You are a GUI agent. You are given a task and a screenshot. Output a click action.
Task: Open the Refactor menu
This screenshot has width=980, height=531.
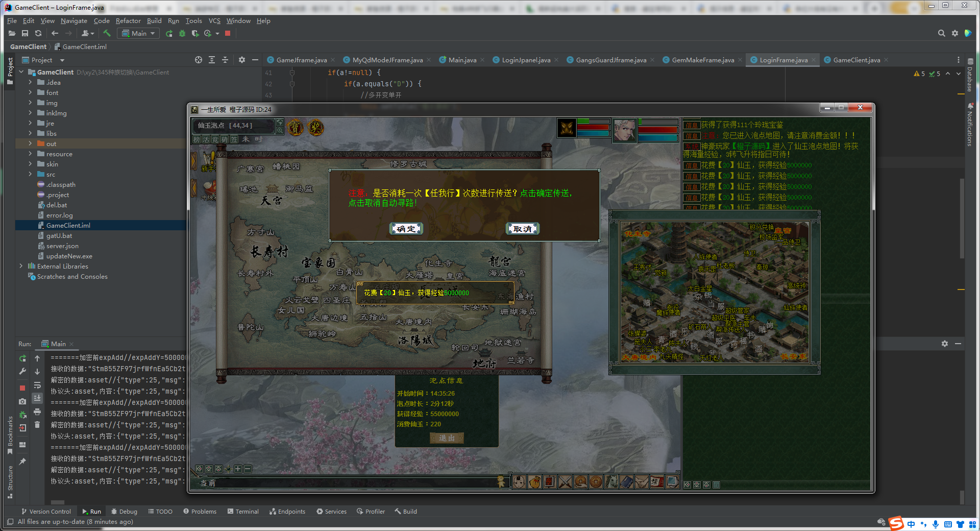128,21
